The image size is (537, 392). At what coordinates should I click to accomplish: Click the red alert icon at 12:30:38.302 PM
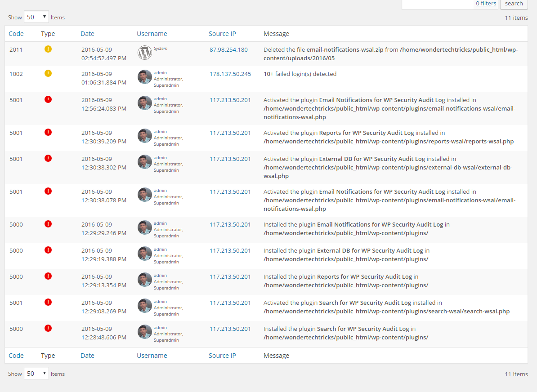(x=48, y=158)
